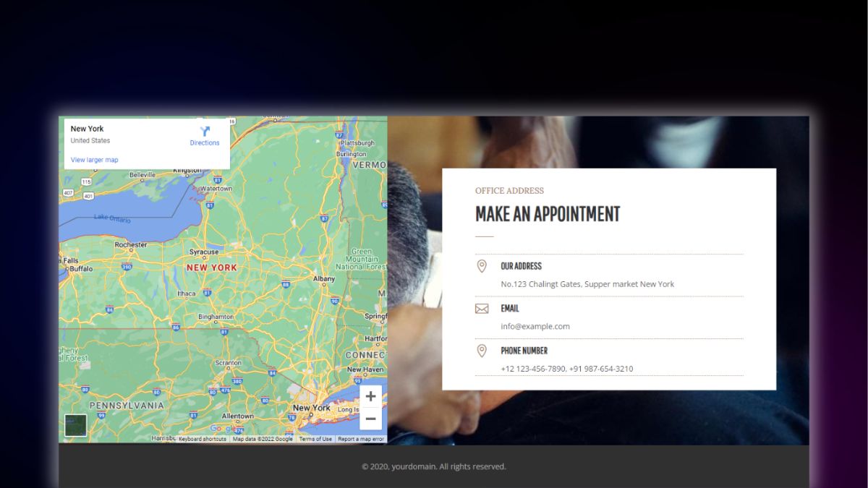Image resolution: width=868 pixels, height=488 pixels.
Task: Click the location pin icon beside Our Address
Action: pyautogui.click(x=482, y=266)
